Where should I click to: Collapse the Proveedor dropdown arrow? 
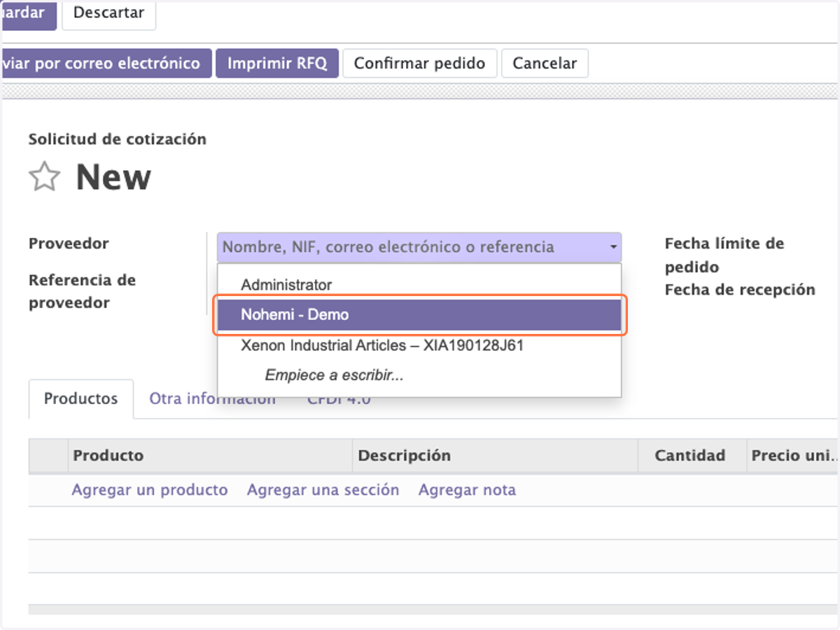tap(613, 247)
